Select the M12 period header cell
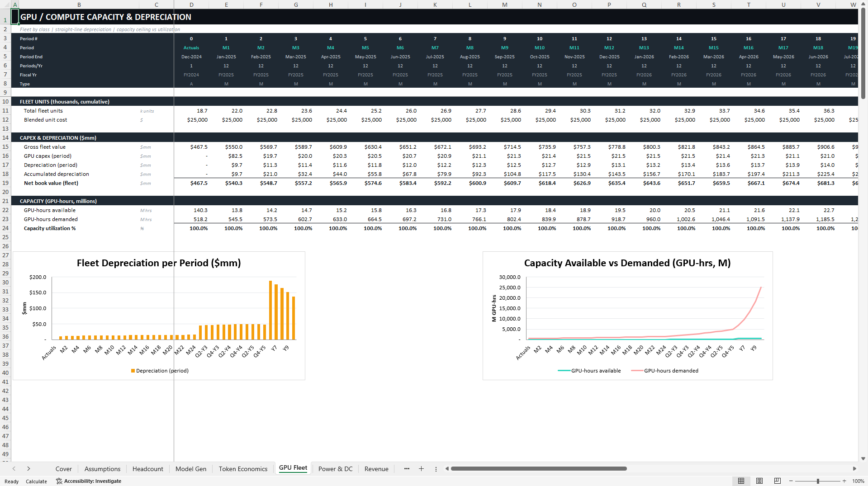 (609, 47)
